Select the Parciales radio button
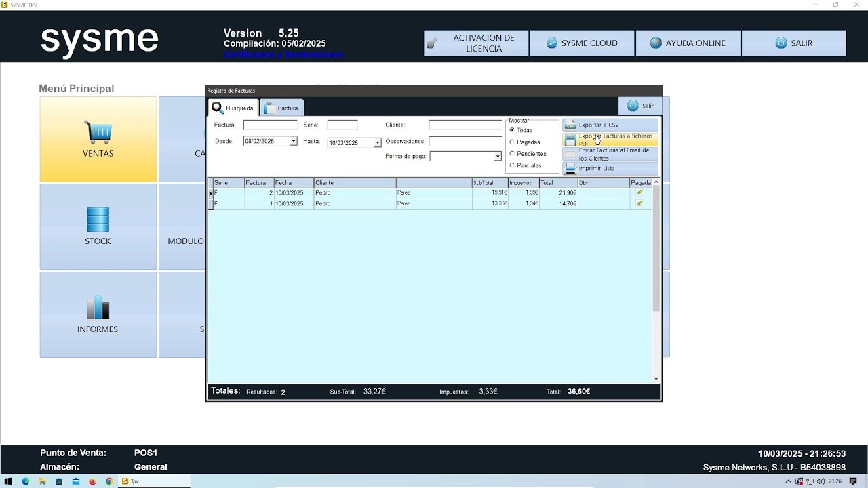Viewport: 868px width, 488px height. 512,165
